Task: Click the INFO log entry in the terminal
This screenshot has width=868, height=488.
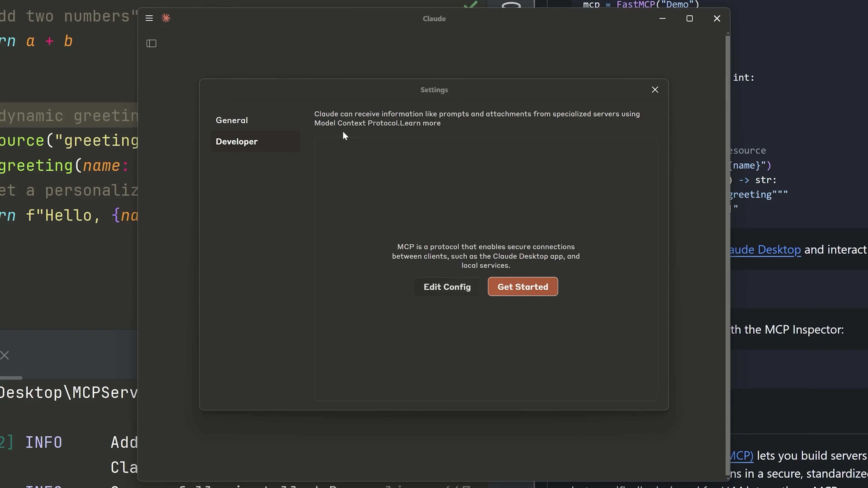Action: tap(44, 442)
